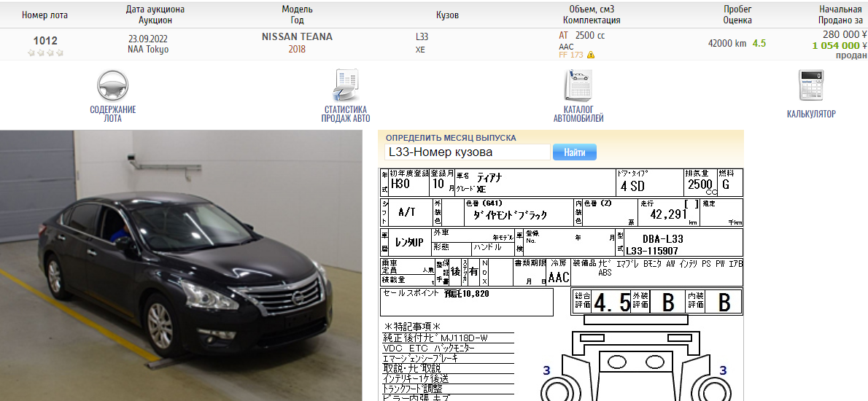Click the Определить месяц выпуска heading
The image size is (868, 401).
tap(451, 138)
